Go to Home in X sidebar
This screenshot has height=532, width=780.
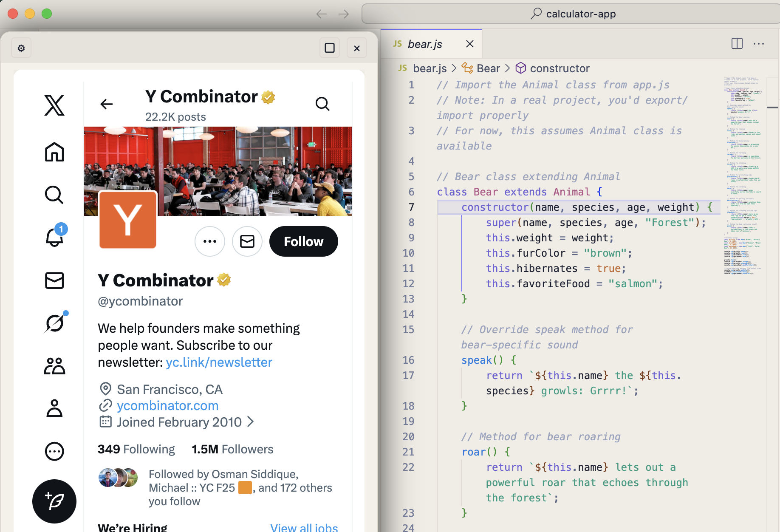coord(54,152)
